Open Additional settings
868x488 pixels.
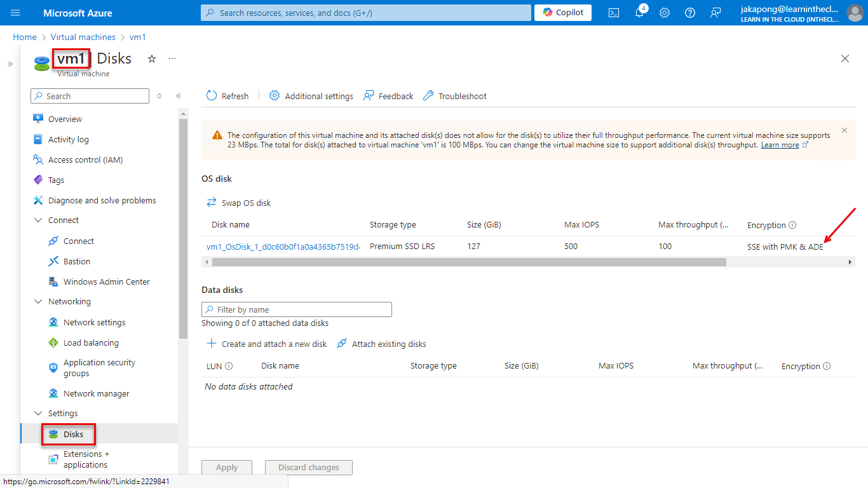(x=311, y=96)
